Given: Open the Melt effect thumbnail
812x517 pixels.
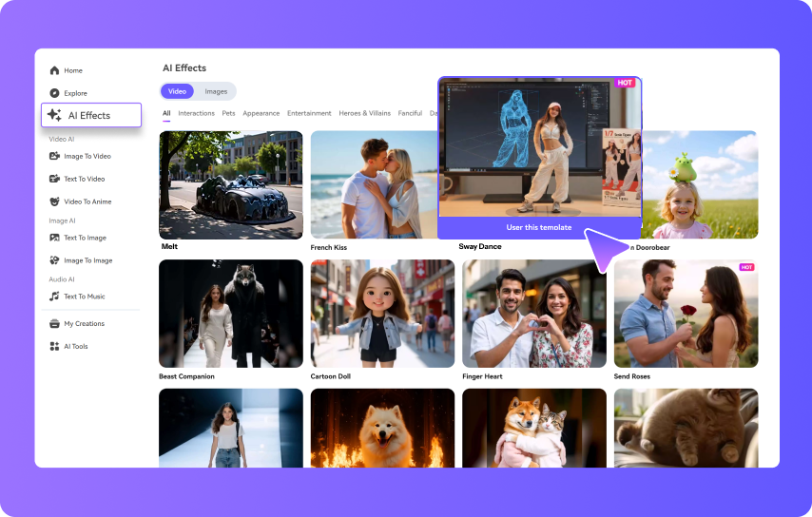Looking at the screenshot, I should coord(231,184).
